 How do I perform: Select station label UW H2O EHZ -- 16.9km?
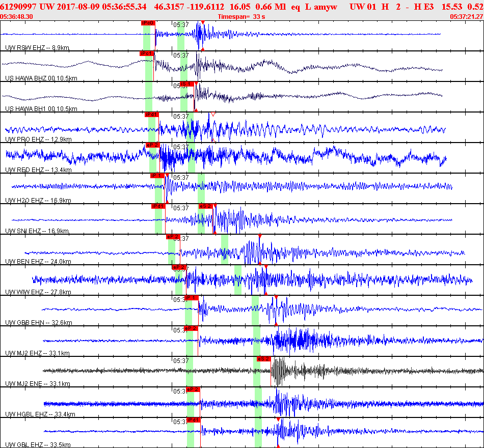tap(38, 201)
